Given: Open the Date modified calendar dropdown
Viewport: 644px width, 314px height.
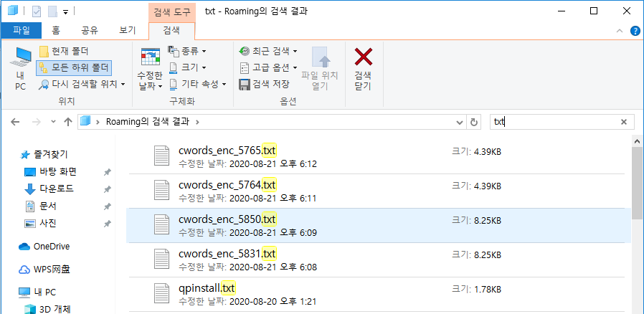Looking at the screenshot, I should (x=151, y=68).
